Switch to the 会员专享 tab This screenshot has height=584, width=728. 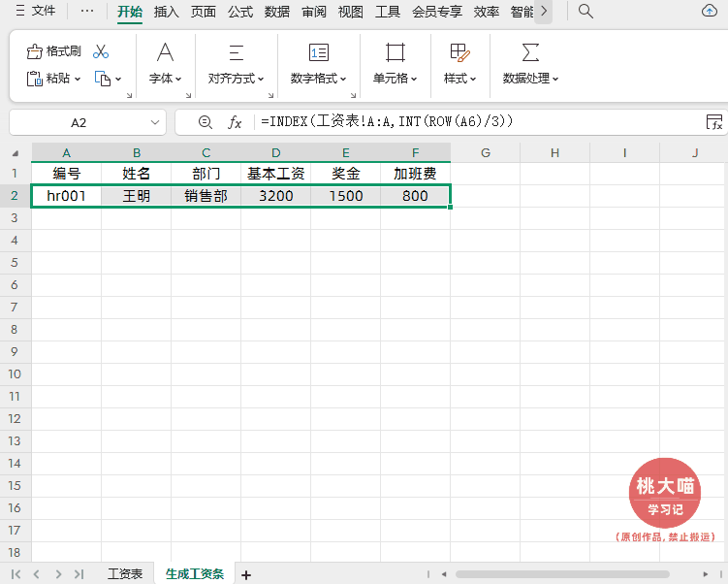tap(437, 12)
